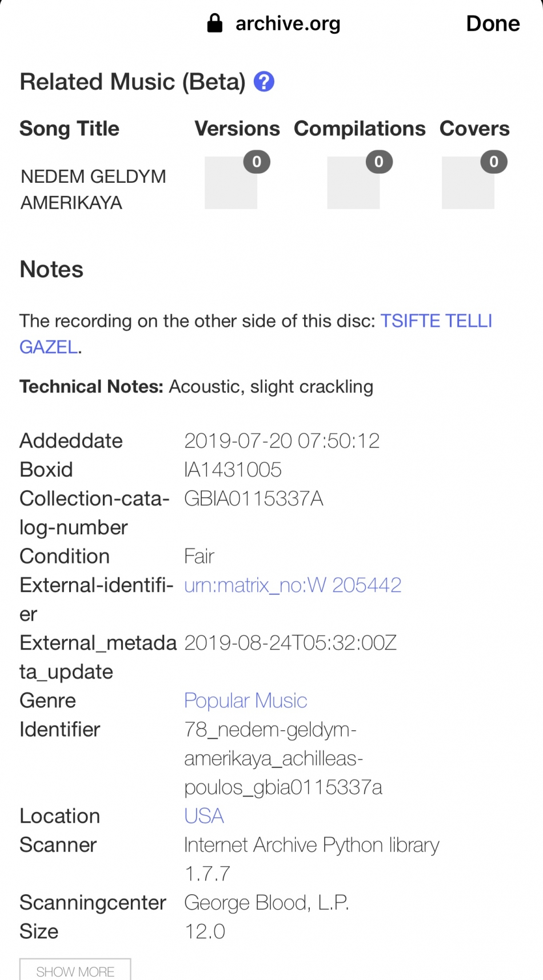Open the urn:matrix_no:W 205442 link
The width and height of the screenshot is (543, 980).
click(x=293, y=585)
